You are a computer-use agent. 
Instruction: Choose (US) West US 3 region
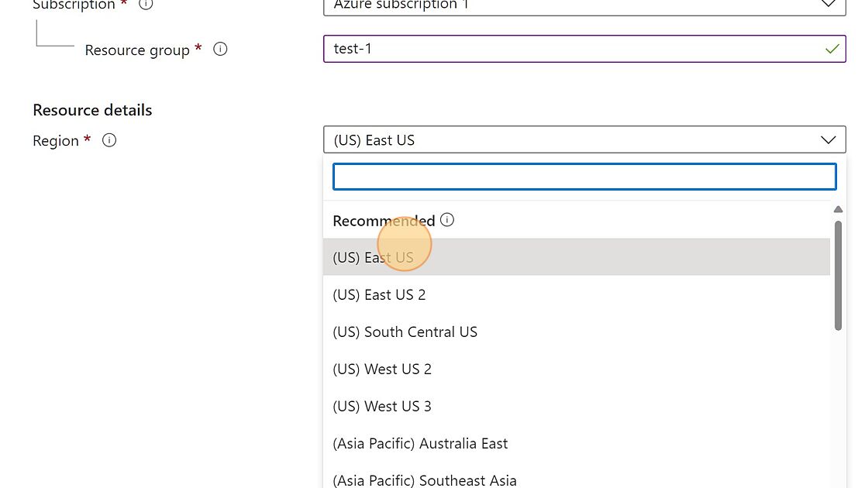click(x=577, y=406)
